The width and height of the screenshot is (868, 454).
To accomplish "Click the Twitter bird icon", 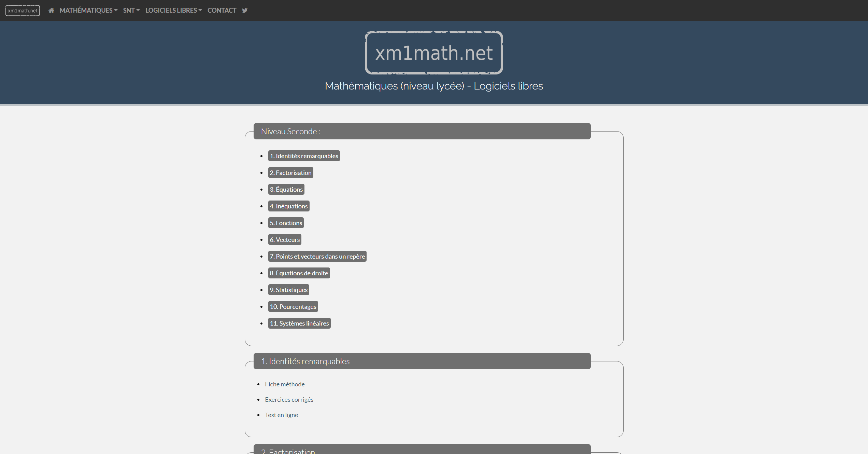I will (244, 10).
